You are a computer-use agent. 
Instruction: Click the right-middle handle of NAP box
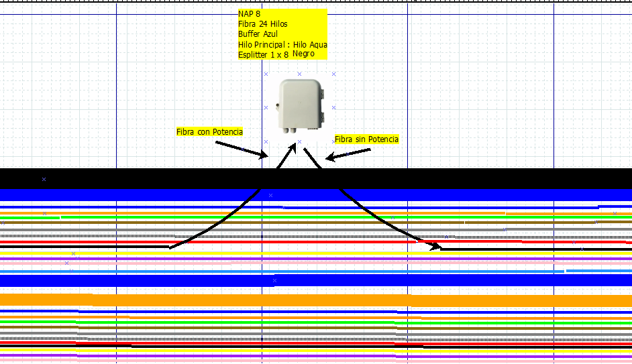[334, 107]
